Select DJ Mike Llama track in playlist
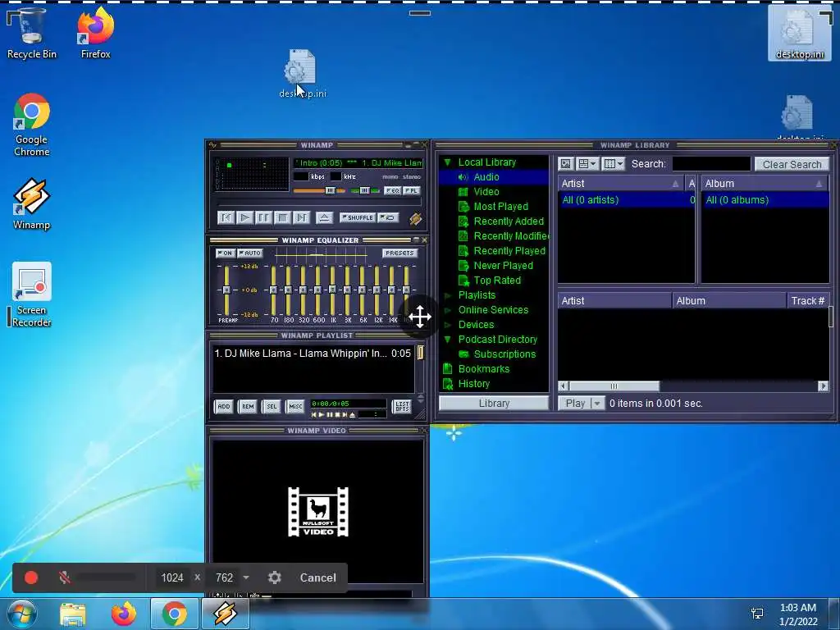Viewport: 840px width, 630px height. [x=313, y=354]
